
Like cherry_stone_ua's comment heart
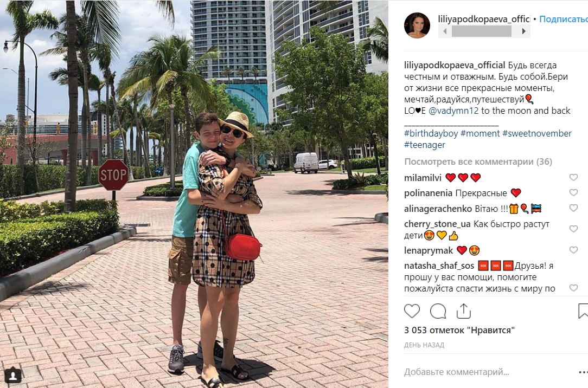click(x=573, y=229)
